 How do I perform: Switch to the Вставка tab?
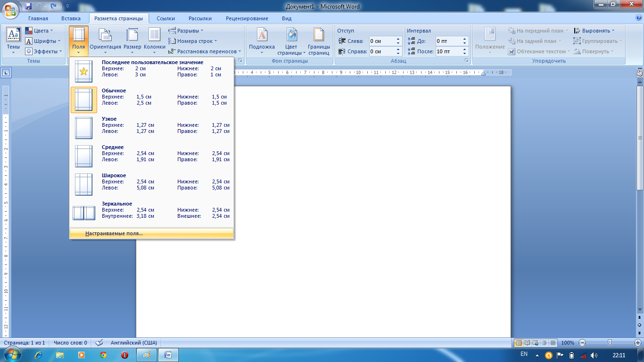coord(71,18)
